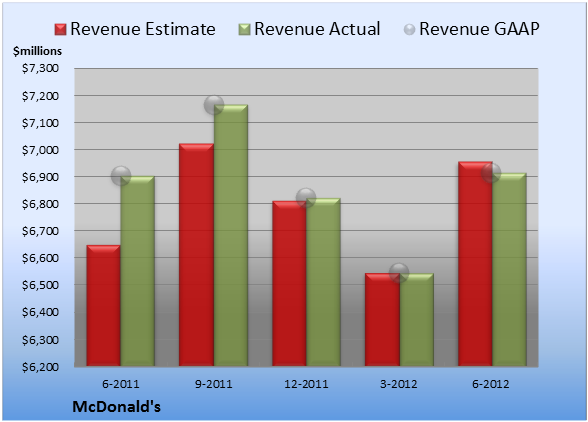Select the green actual bar for 12-2011
This screenshot has height=422, width=588.
pos(324,282)
